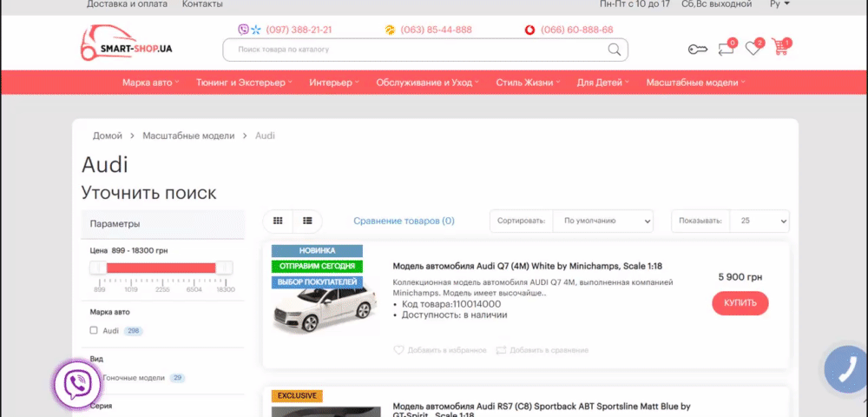Click the left price slider handle
Image resolution: width=868 pixels, height=417 pixels.
pos(99,268)
